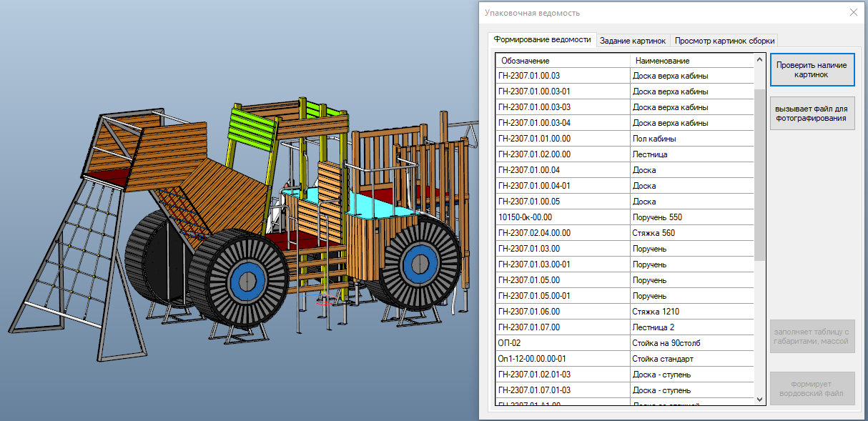The width and height of the screenshot is (868, 421).
Task: Open the Просмотр картинок сборки tab
Action: [724, 41]
